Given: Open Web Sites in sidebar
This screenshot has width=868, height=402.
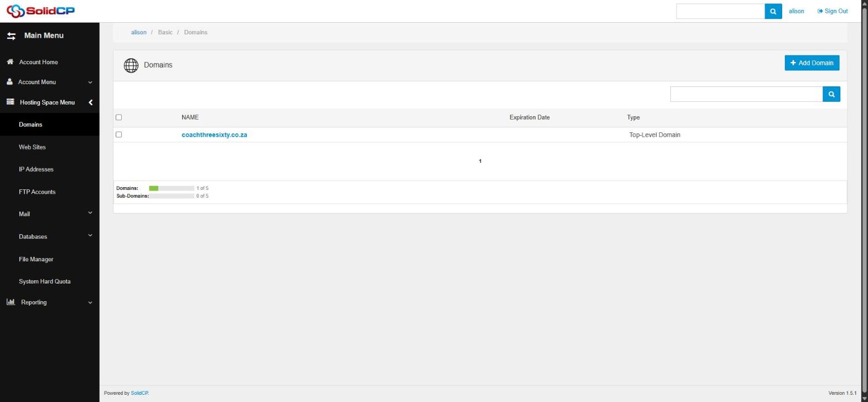Looking at the screenshot, I should 32,147.
